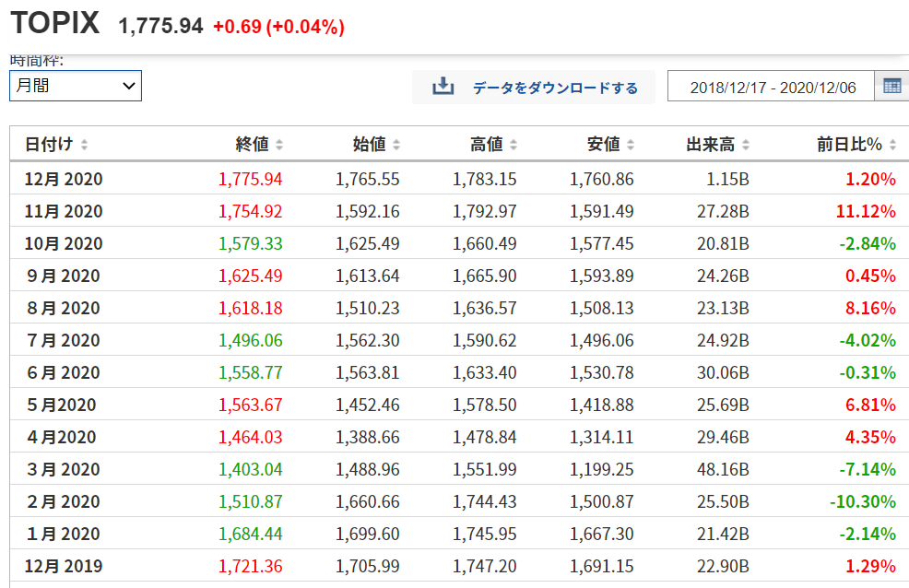Image resolution: width=909 pixels, height=588 pixels.
Task: Click the 安値 column header
Action: click(604, 145)
